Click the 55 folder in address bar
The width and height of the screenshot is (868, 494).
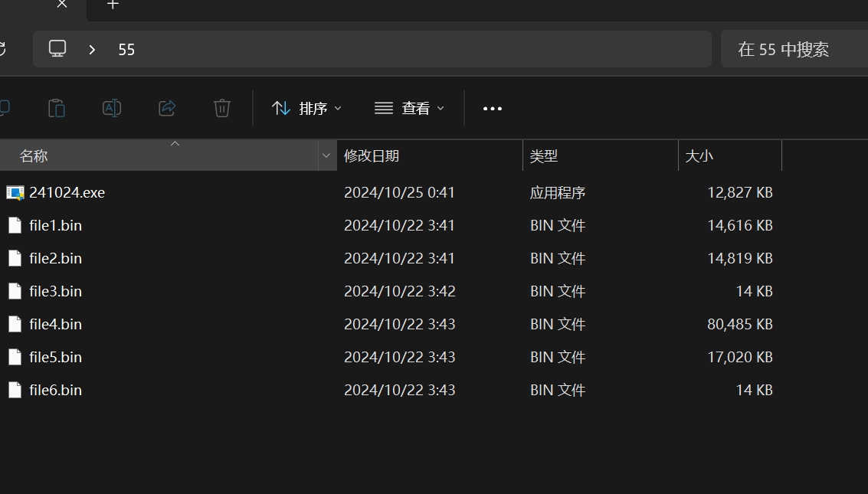[126, 49]
